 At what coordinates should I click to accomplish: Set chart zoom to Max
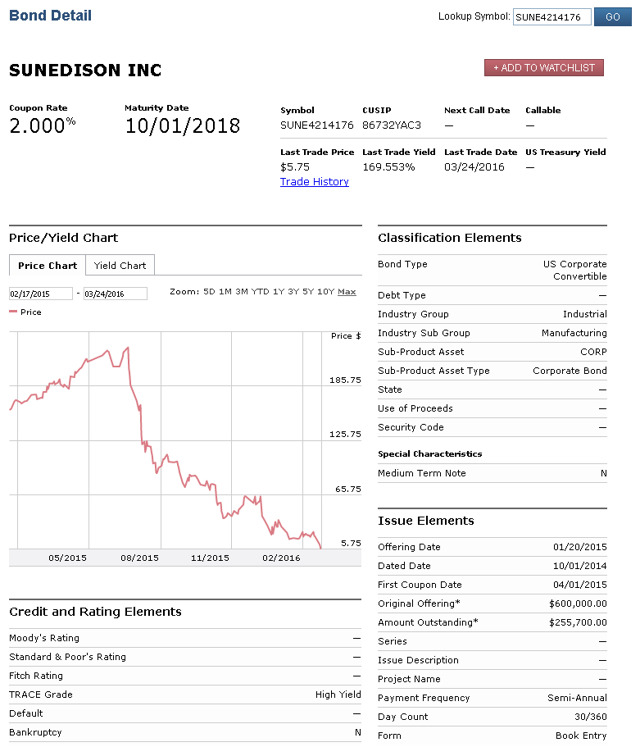pos(346,292)
